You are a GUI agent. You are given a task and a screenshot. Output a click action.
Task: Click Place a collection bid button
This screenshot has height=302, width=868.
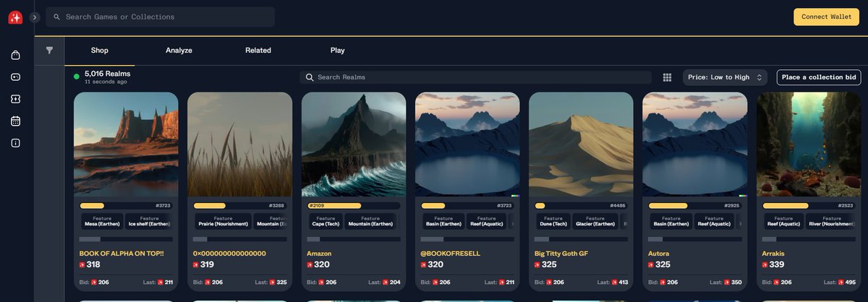click(819, 77)
